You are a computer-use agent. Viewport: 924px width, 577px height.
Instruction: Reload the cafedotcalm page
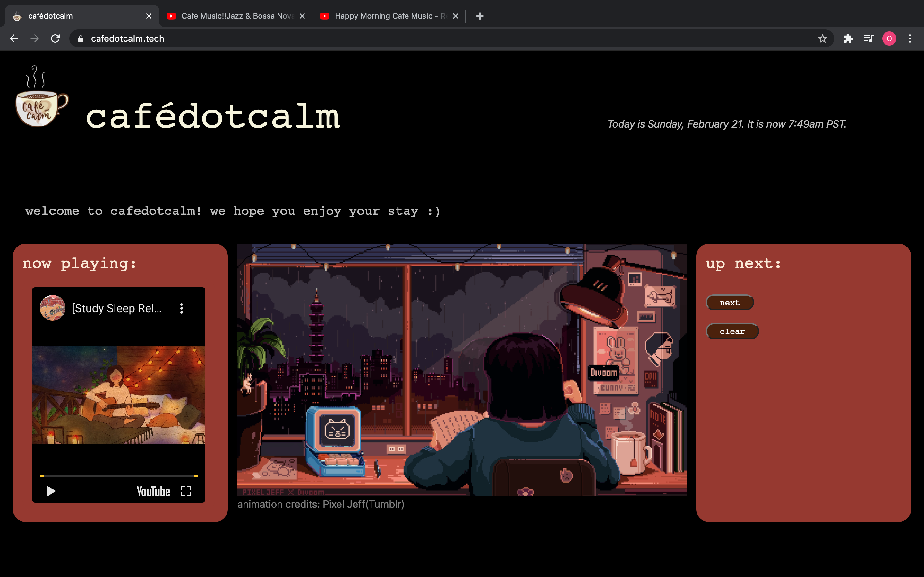(x=56, y=38)
